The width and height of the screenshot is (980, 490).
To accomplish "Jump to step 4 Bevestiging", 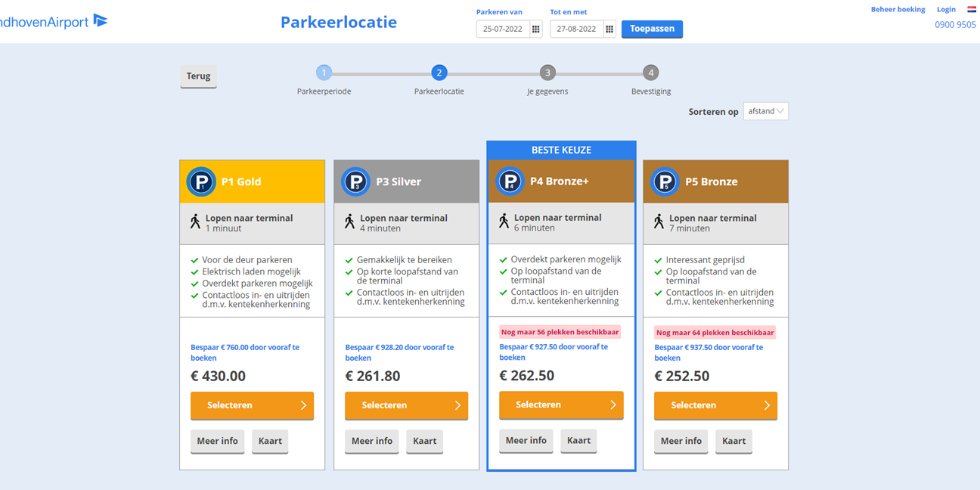I will point(650,73).
